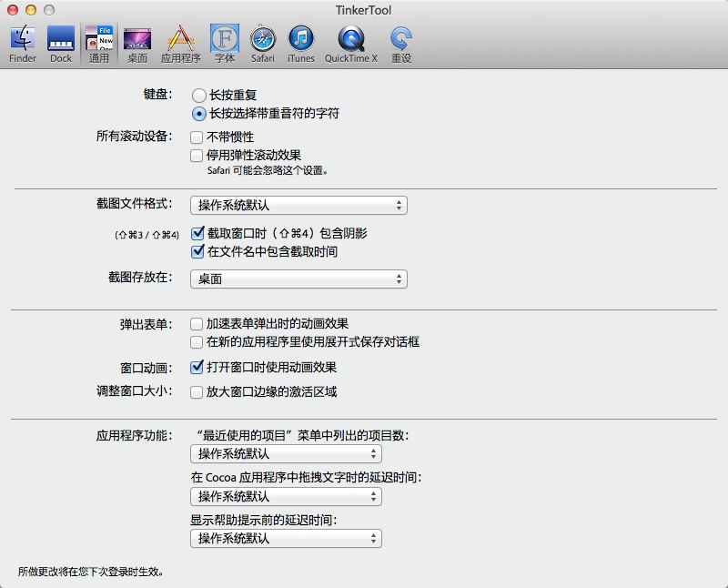Click the yellow minimize window button
Image resolution: width=728 pixels, height=588 pixels.
[x=31, y=10]
